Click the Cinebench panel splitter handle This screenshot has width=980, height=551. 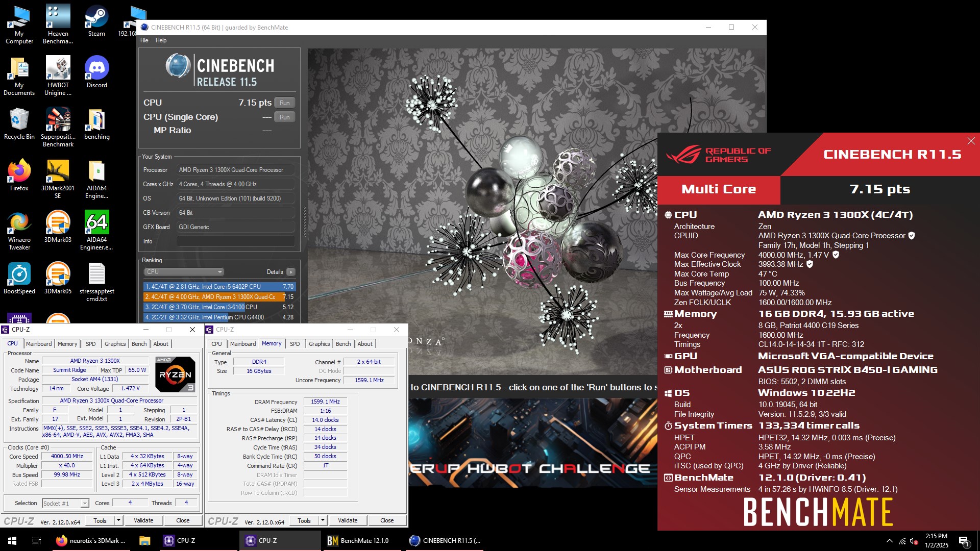tap(305, 222)
